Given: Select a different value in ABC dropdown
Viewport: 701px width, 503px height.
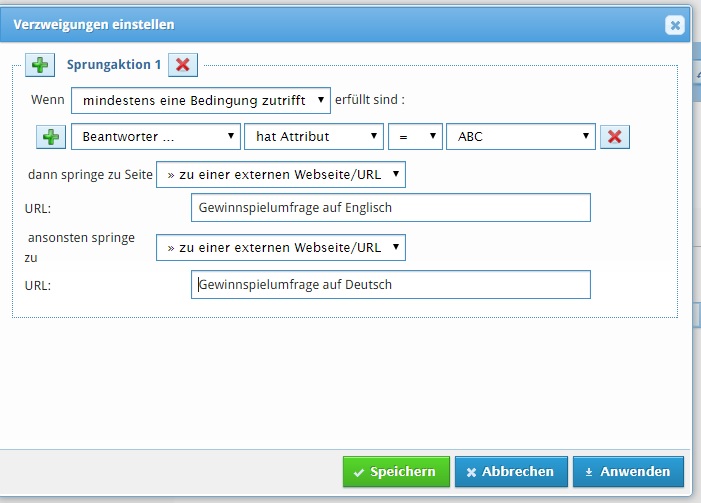Looking at the screenshot, I should pos(521,136).
